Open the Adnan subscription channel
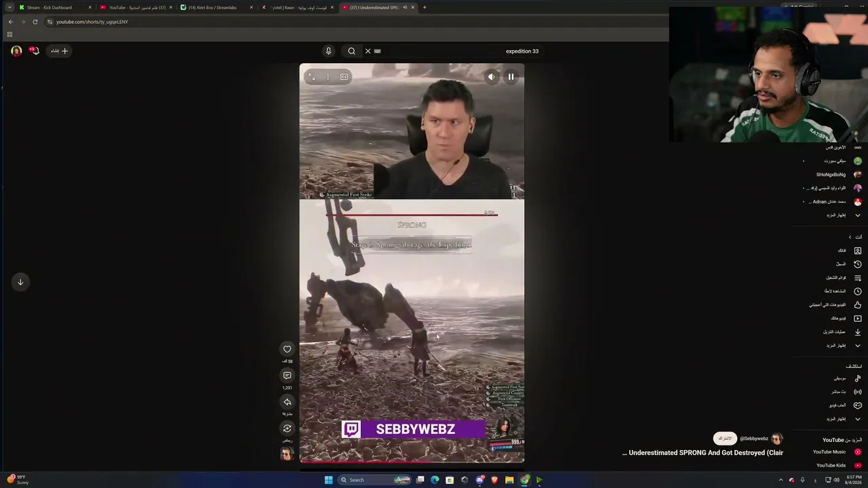The image size is (868, 488). click(831, 202)
